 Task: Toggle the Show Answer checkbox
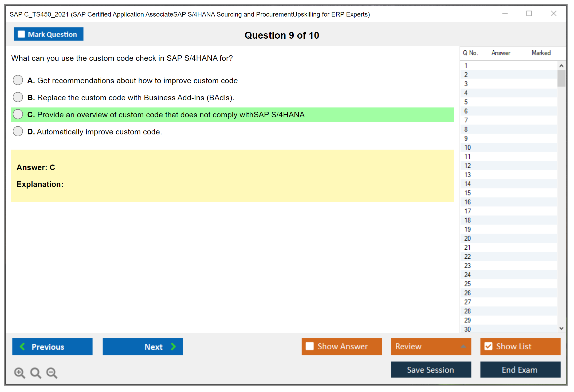(310, 346)
